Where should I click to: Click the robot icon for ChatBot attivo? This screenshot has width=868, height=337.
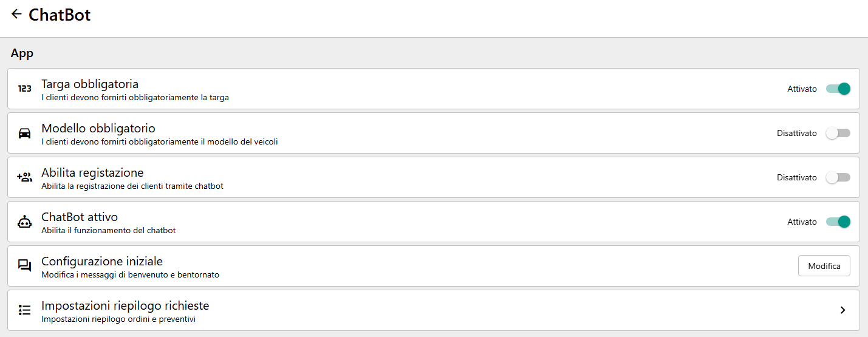pos(24,222)
